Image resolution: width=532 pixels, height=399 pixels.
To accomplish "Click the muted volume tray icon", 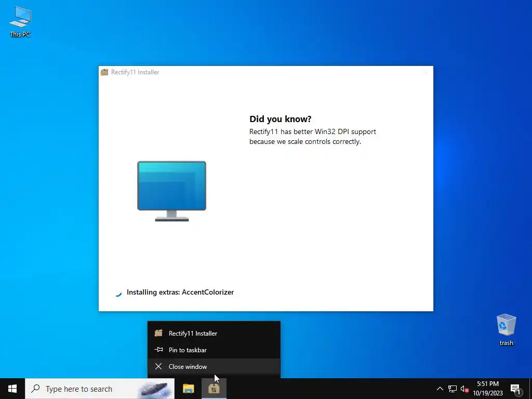I will click(464, 389).
